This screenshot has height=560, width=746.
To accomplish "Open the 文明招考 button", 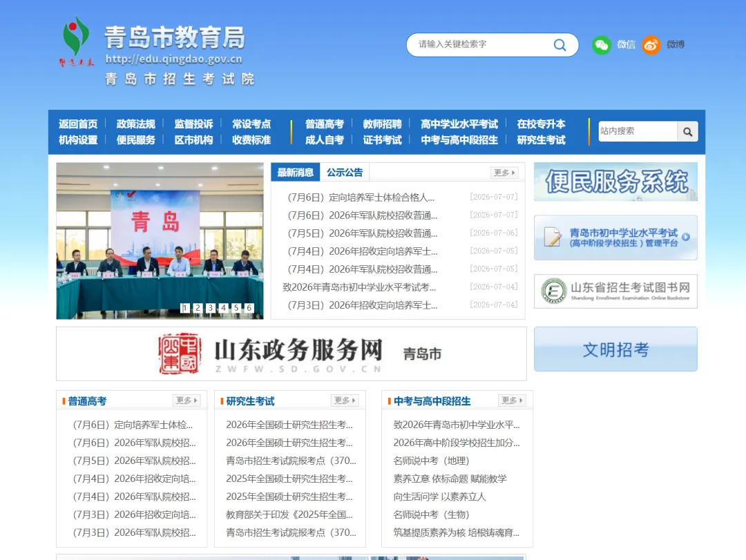I will (615, 349).
